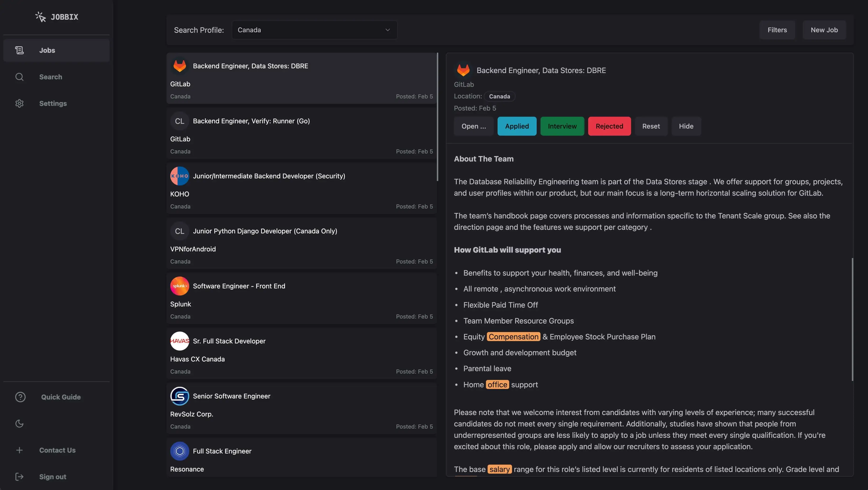The image size is (868, 490).
Task: Click the New Job button
Action: [x=824, y=30]
